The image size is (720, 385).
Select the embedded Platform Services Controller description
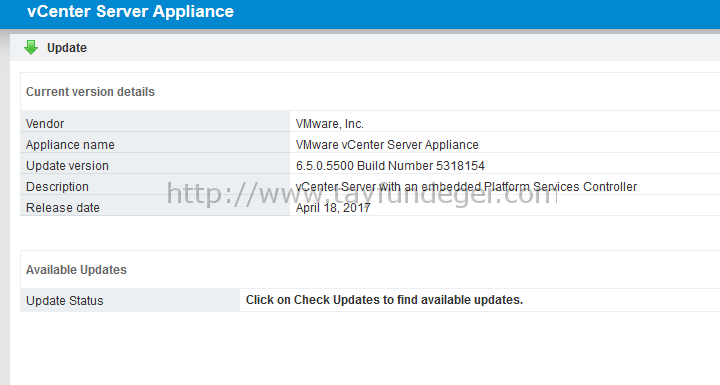(466, 187)
